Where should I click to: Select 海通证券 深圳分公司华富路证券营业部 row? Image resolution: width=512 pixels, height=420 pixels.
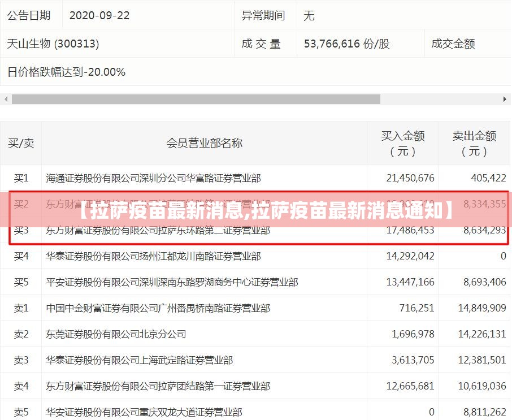(x=255, y=178)
